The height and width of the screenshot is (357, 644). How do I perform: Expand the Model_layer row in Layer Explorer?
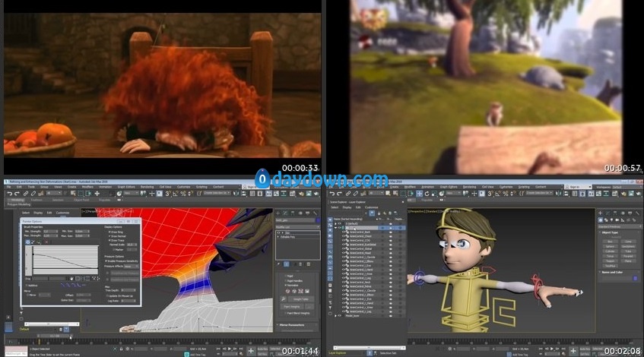(335, 315)
